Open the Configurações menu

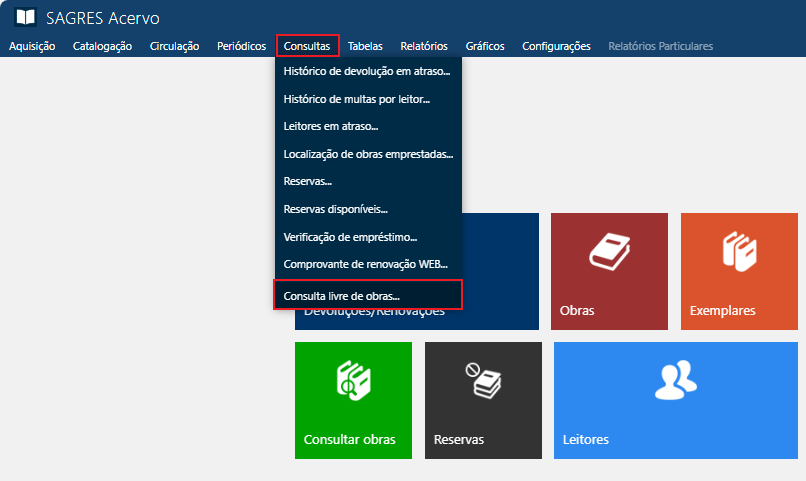pos(556,46)
